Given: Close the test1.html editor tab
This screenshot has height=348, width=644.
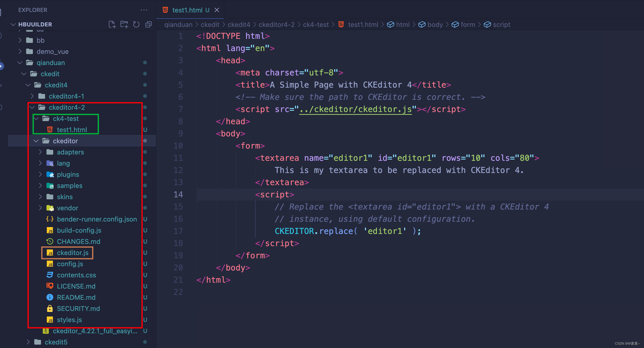Looking at the screenshot, I should point(217,10).
